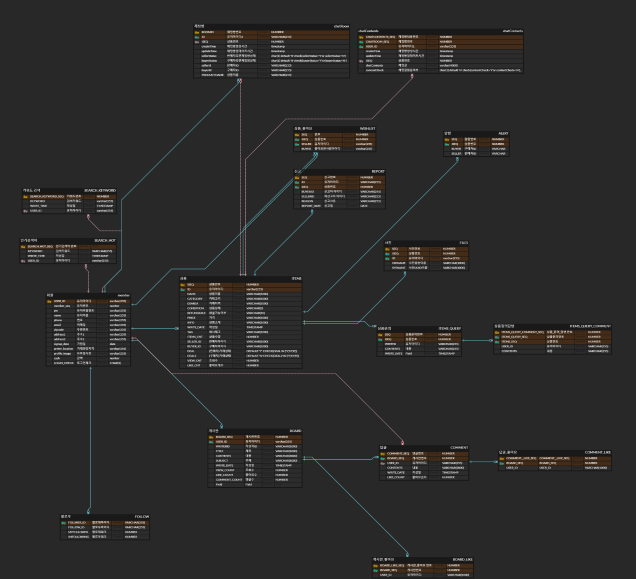Select the COMMENT table header
This screenshot has width=636, height=579.
tap(424, 448)
